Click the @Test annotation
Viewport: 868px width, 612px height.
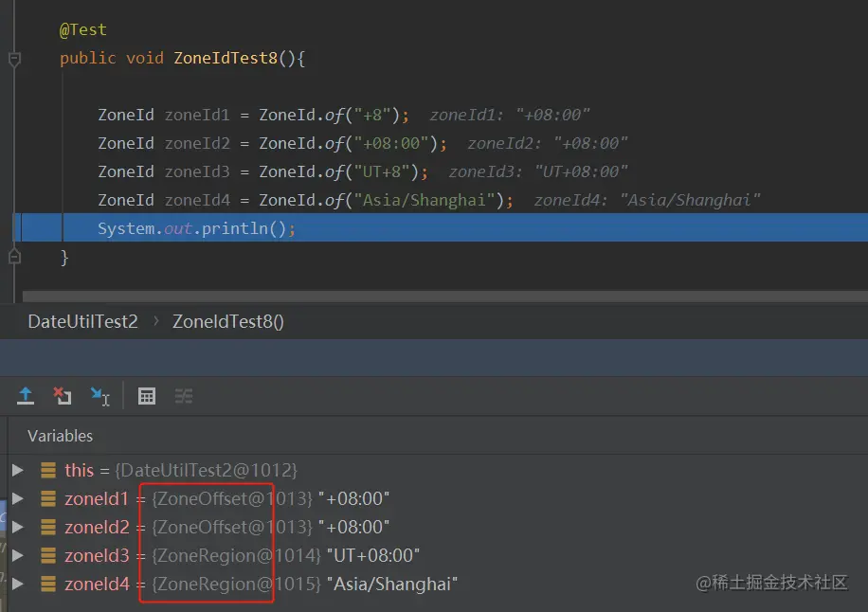coord(83,30)
